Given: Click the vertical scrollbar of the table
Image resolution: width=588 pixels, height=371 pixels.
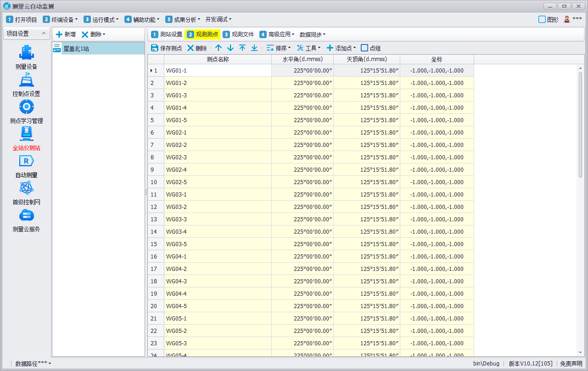Looking at the screenshot, I should point(580,124).
